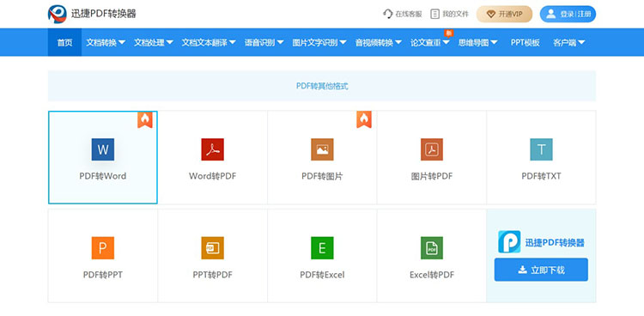This screenshot has width=644, height=316.
Task: Open the PDF转Word blue W icon
Action: 103,149
